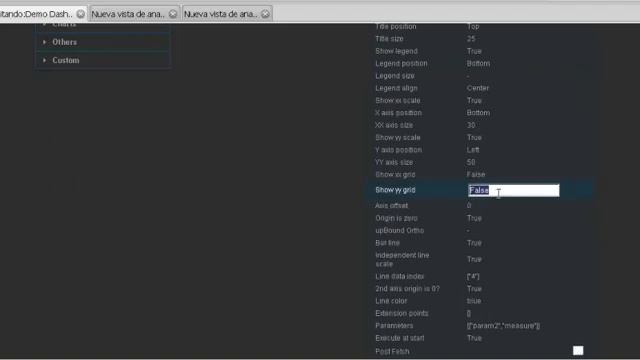Edit YY axis size value 50
The image size is (640, 360).
[x=471, y=162]
